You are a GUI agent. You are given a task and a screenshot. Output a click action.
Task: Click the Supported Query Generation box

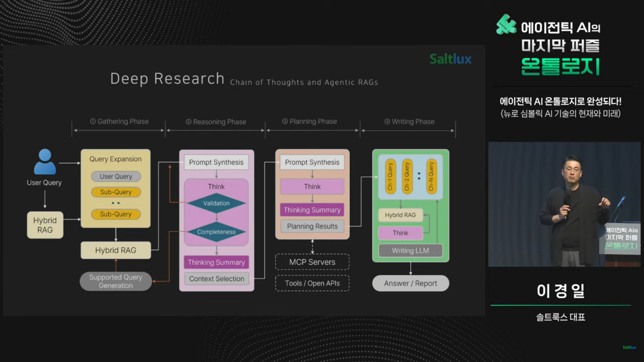116,281
